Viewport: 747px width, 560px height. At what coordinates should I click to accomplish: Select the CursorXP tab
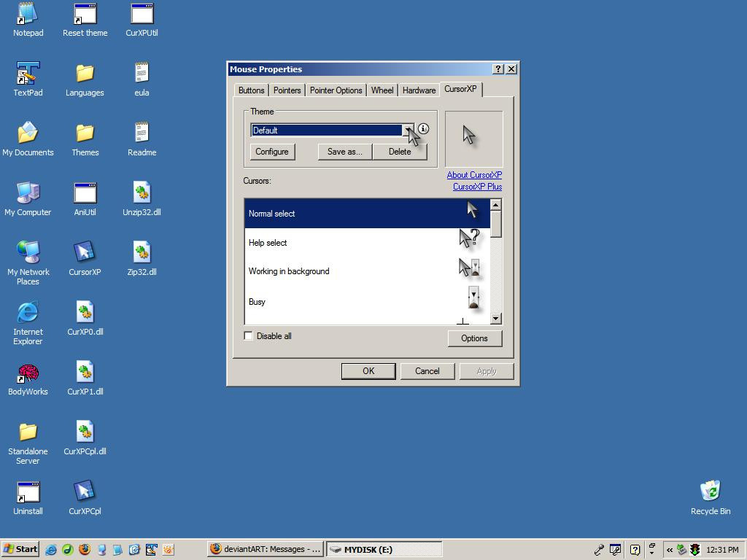tap(460, 88)
